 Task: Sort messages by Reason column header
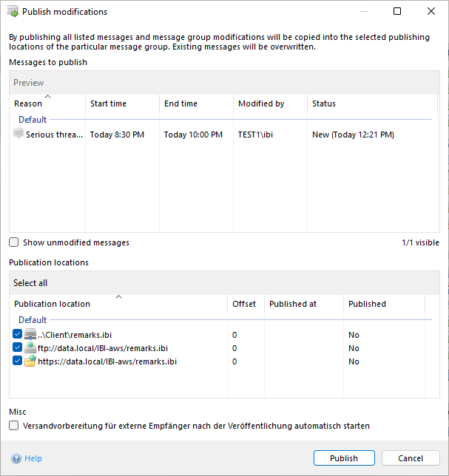28,104
